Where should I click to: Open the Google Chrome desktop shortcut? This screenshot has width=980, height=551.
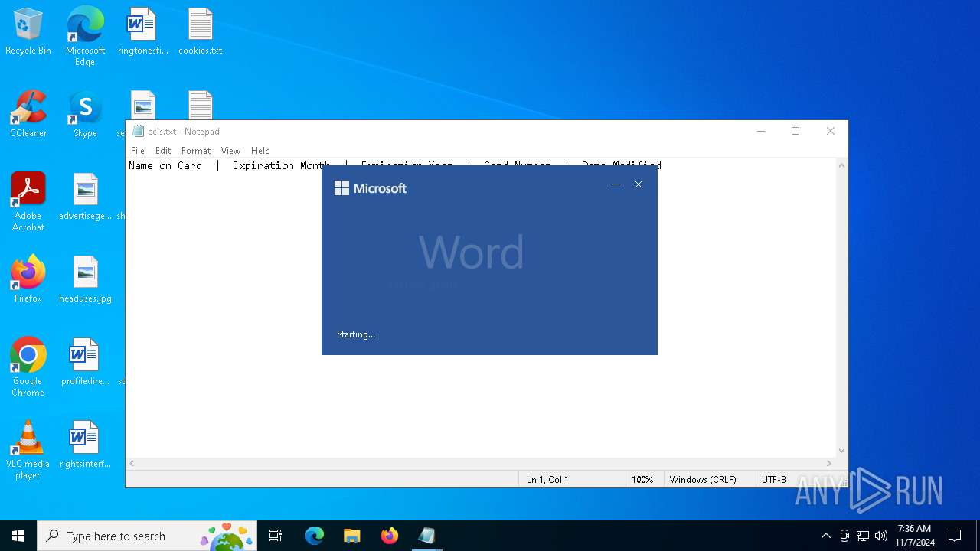[x=28, y=367]
